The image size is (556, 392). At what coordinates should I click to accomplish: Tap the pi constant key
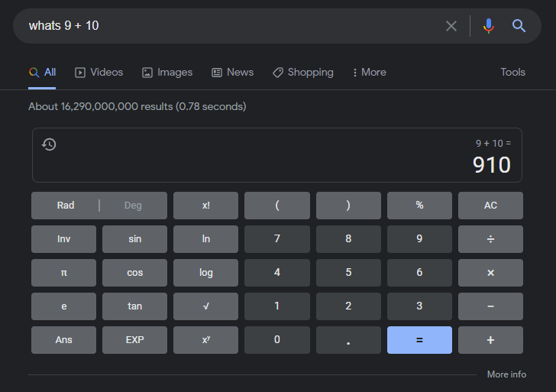coord(64,273)
